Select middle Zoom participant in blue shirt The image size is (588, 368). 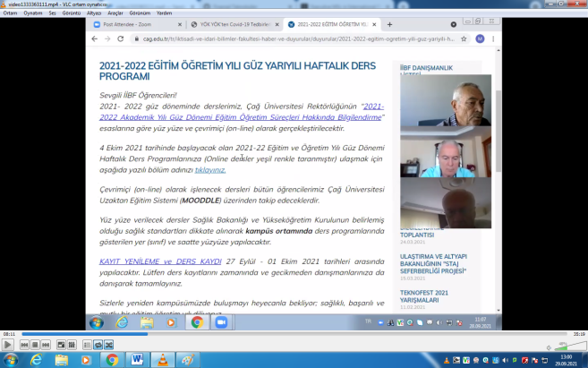point(446,151)
